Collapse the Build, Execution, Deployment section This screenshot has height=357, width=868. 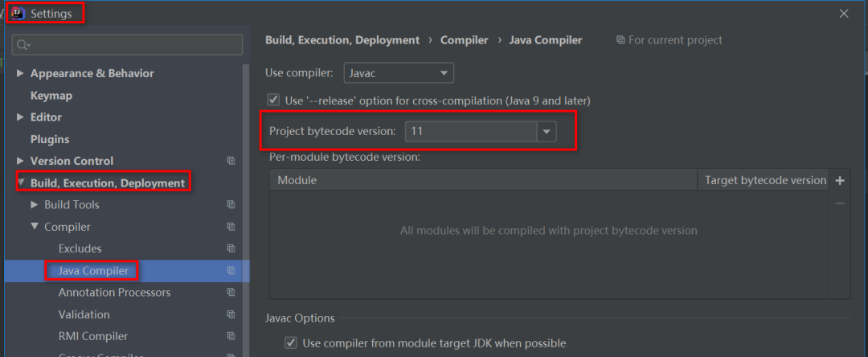click(x=22, y=183)
